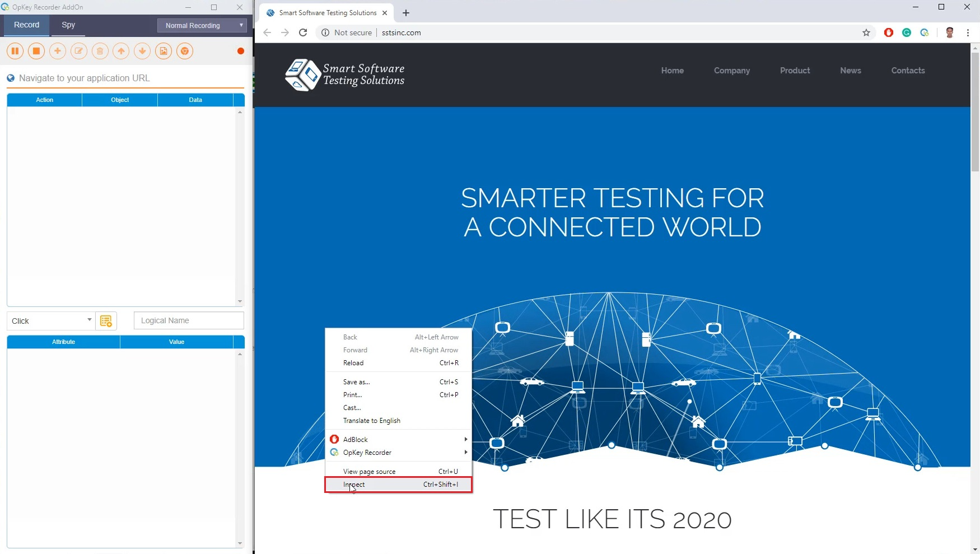Go forward in Chrome browser
Image resolution: width=980 pixels, height=554 pixels.
pos(285,32)
